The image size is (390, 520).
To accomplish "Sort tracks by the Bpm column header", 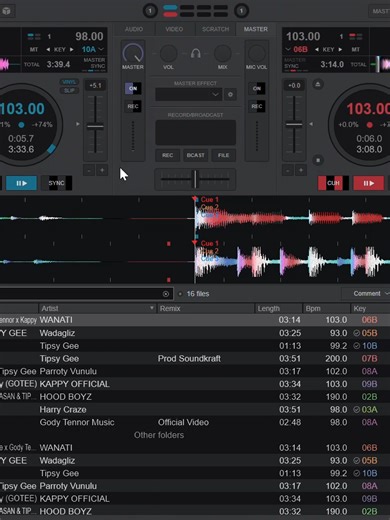I will [x=326, y=308].
